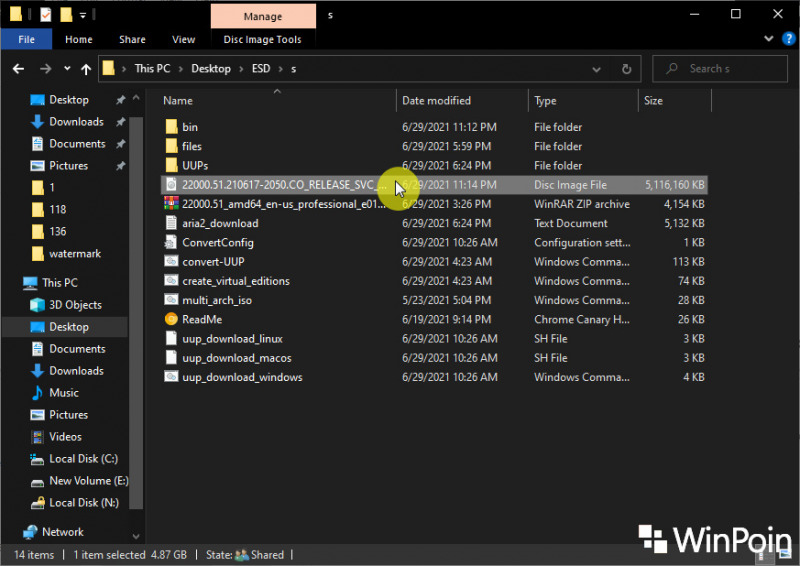The width and height of the screenshot is (800, 566).
Task: Click the Forward navigation arrow
Action: click(x=45, y=68)
